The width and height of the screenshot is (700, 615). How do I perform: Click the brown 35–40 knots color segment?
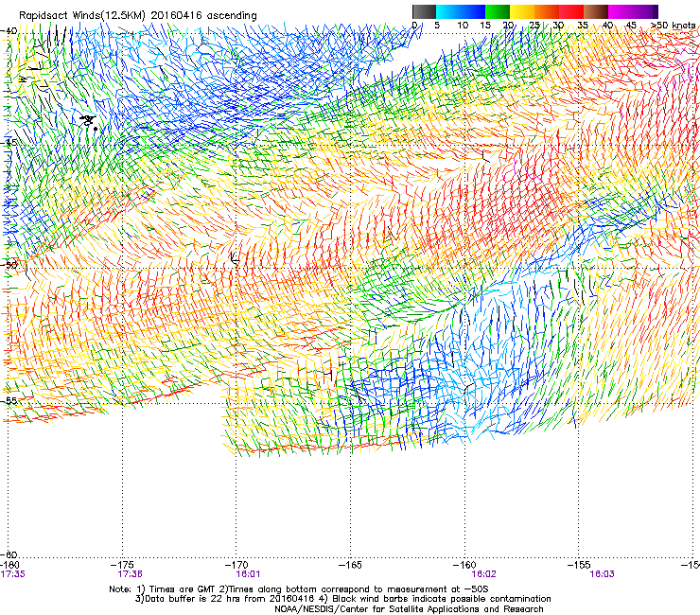tap(596, 11)
